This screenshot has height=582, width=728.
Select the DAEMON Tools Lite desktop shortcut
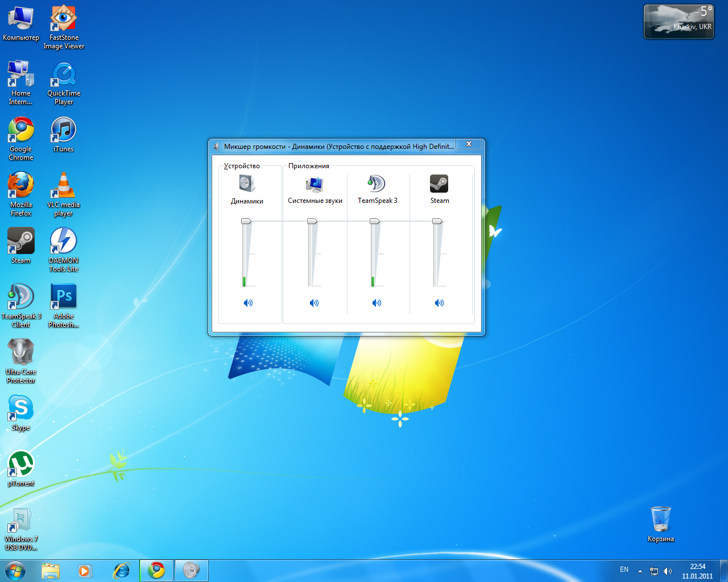tap(64, 250)
